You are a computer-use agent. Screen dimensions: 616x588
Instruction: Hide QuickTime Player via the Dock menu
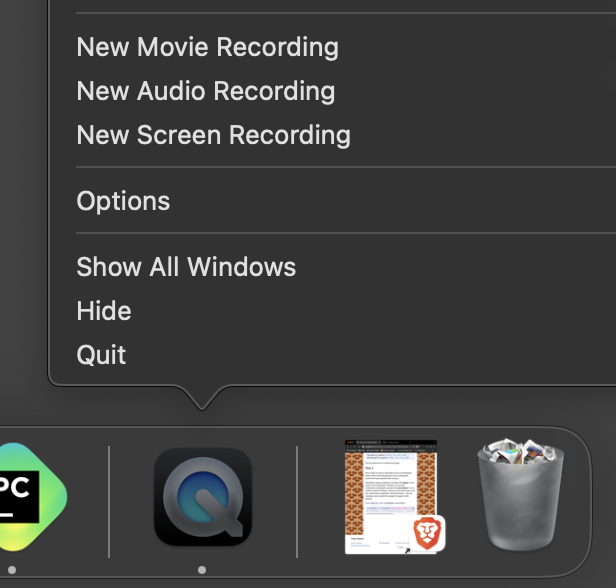click(x=104, y=311)
